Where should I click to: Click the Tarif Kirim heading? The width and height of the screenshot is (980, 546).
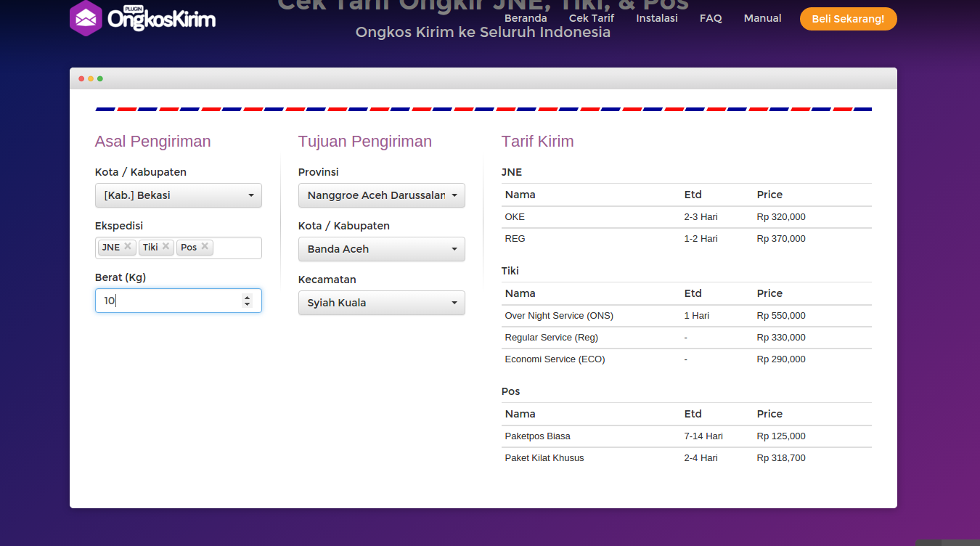[537, 142]
